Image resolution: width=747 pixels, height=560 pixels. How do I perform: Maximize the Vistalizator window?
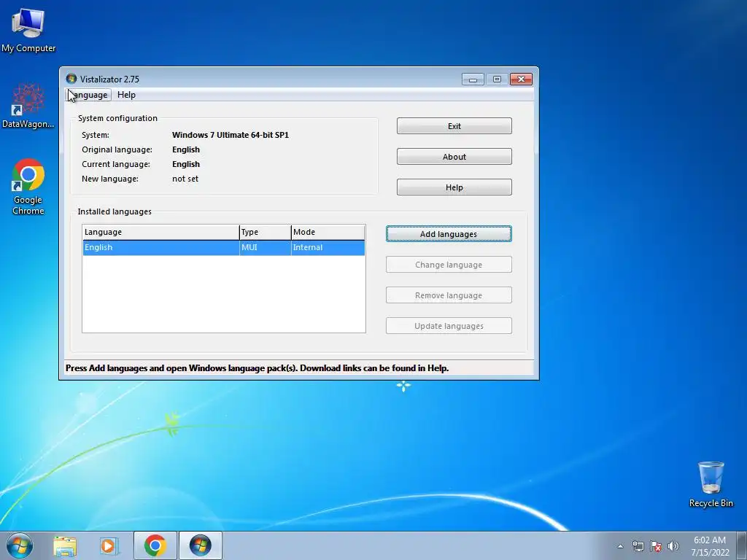497,79
